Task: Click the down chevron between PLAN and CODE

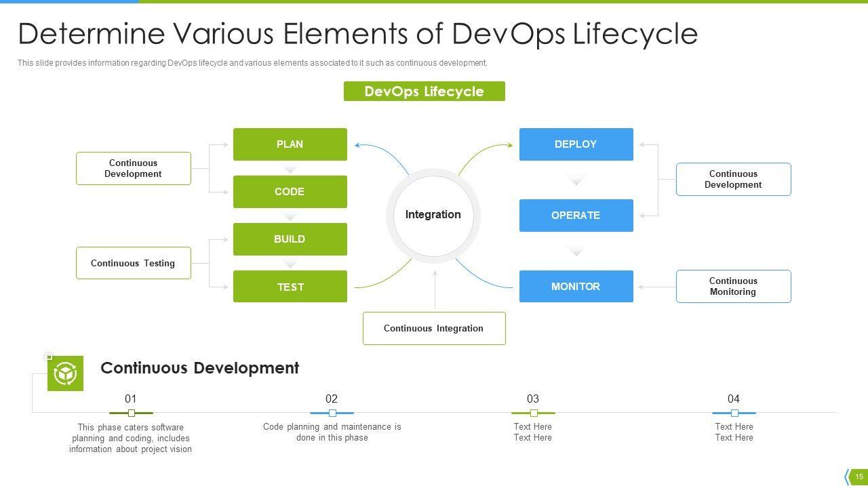Action: pyautogui.click(x=290, y=169)
